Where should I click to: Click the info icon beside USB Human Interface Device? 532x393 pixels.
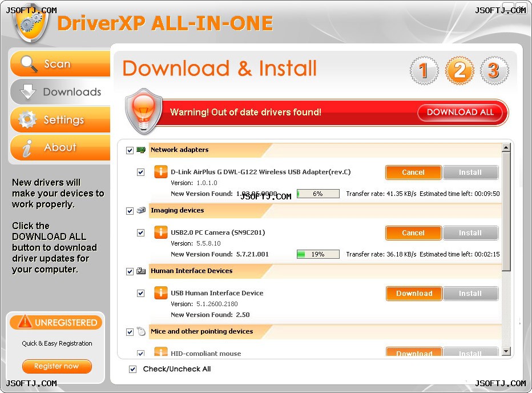pyautogui.click(x=161, y=293)
